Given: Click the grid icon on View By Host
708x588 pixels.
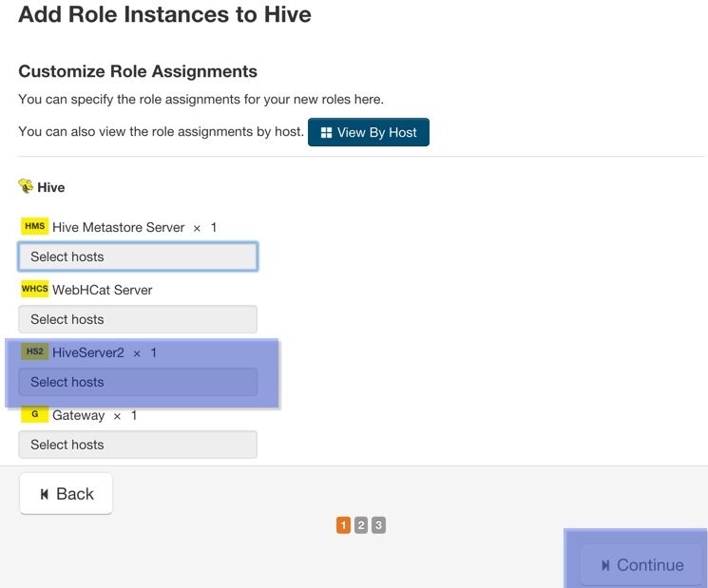Looking at the screenshot, I should click(x=326, y=133).
